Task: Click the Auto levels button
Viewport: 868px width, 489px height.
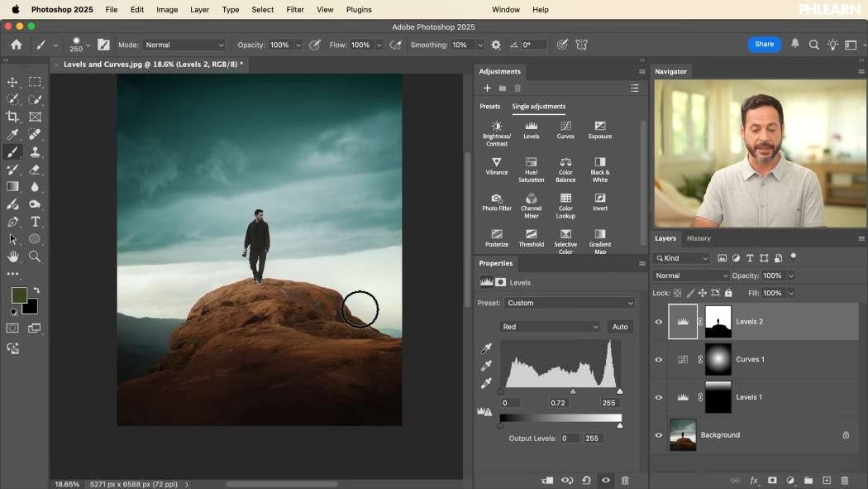Action: [620, 327]
